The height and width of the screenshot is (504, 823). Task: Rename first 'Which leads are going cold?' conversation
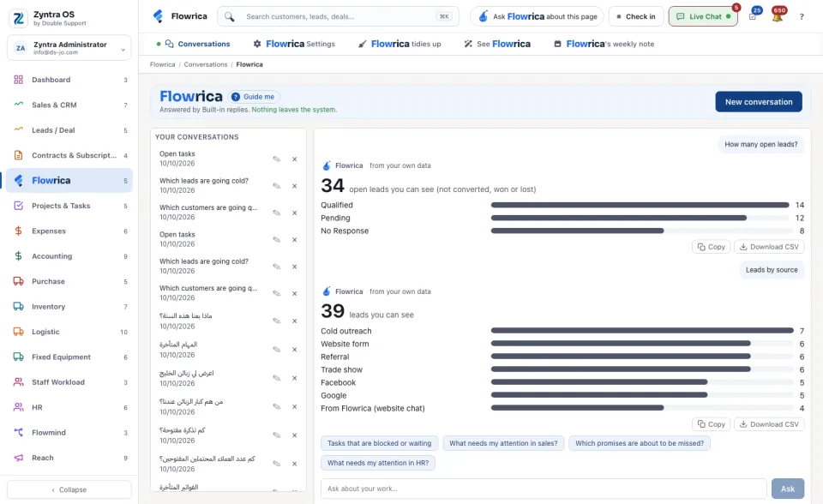[277, 186]
